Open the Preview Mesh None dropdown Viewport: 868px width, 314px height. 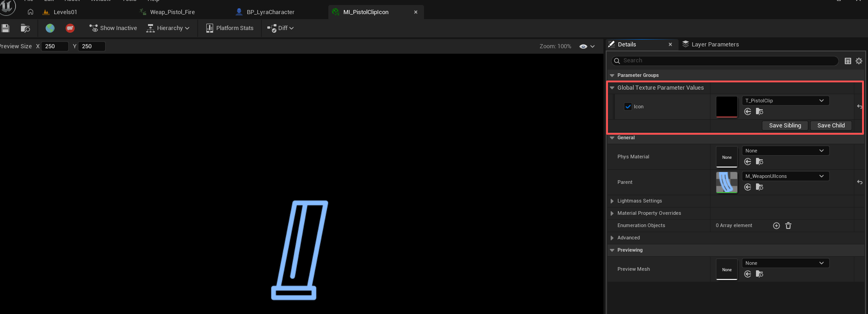785,263
